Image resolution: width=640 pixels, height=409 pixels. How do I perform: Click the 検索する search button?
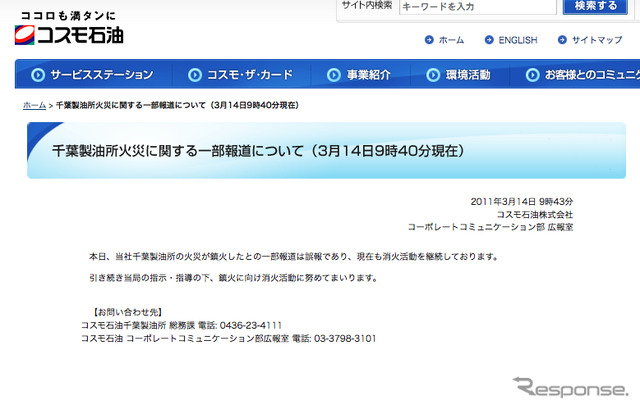click(595, 6)
